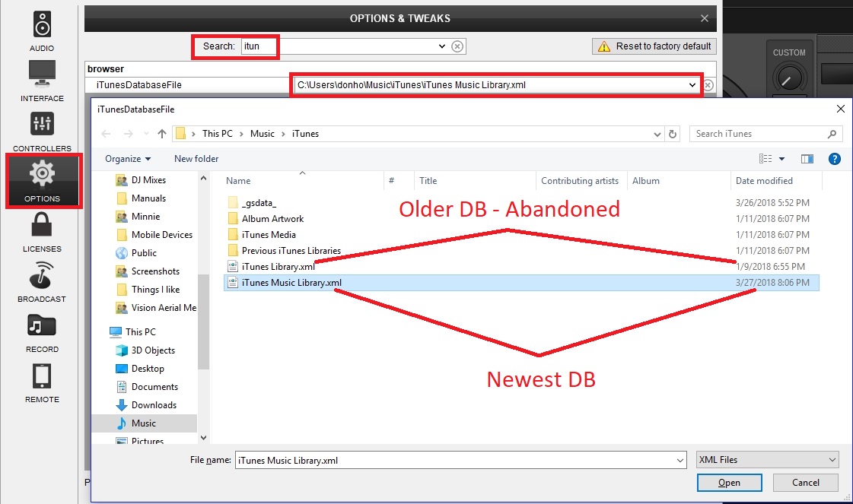The width and height of the screenshot is (853, 504).
Task: Select This PC in navigation tree
Action: pyautogui.click(x=140, y=332)
